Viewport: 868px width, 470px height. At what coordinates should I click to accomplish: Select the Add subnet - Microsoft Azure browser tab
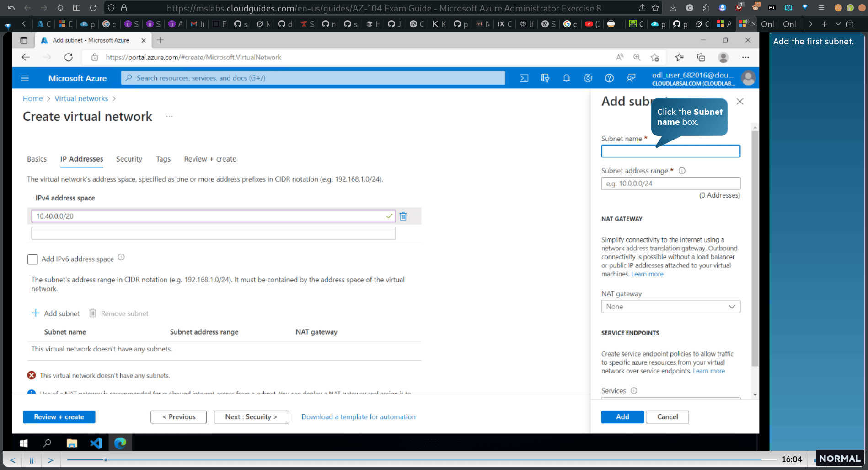tap(93, 40)
